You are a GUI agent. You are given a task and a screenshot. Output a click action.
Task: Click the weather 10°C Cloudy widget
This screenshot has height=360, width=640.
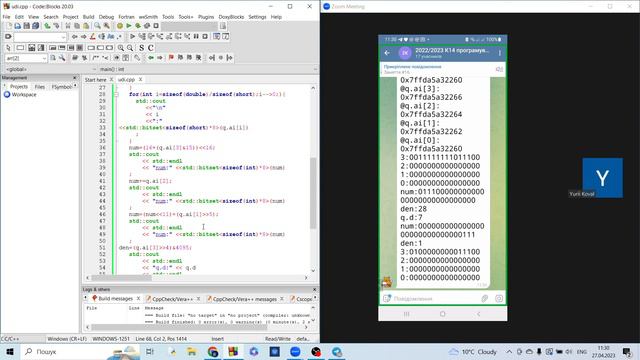coord(473,351)
